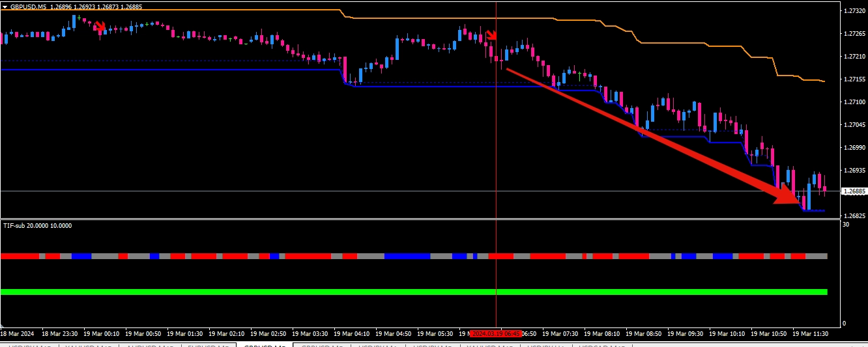Click the 1.26825 level on price axis
Screen dimensions: 868x347
(x=853, y=215)
